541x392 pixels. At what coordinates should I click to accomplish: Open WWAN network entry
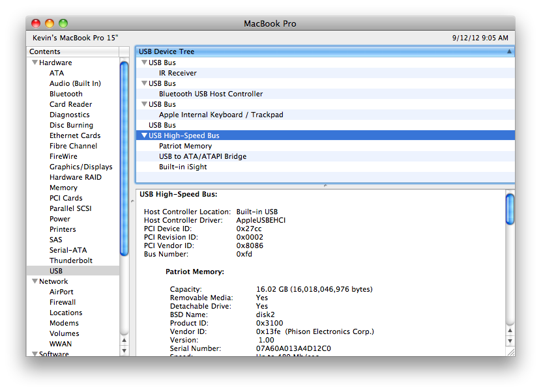[61, 344]
